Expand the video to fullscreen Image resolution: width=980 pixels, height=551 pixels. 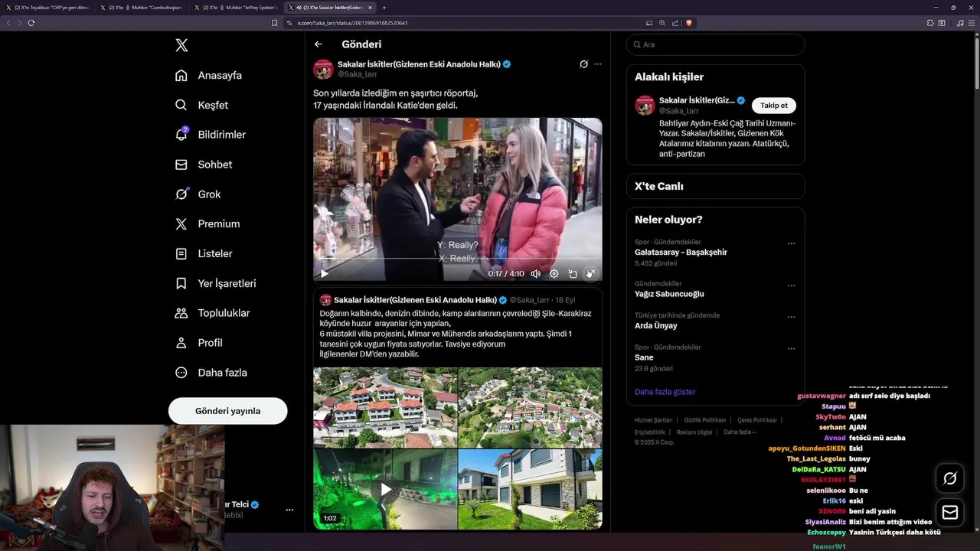(x=590, y=273)
